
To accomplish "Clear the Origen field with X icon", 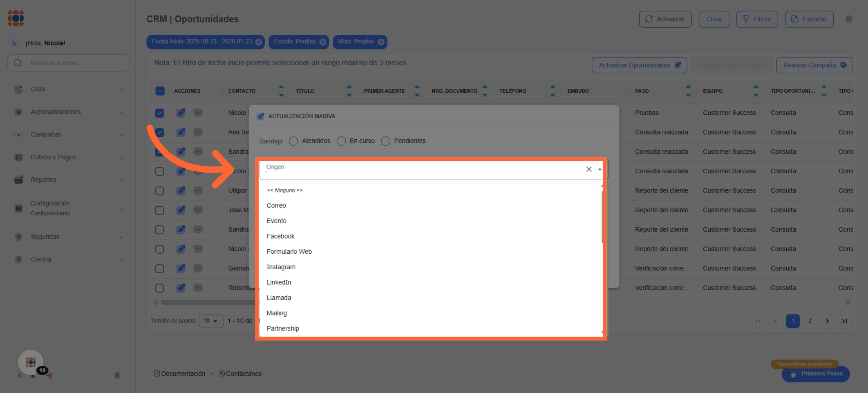I will pyautogui.click(x=589, y=169).
